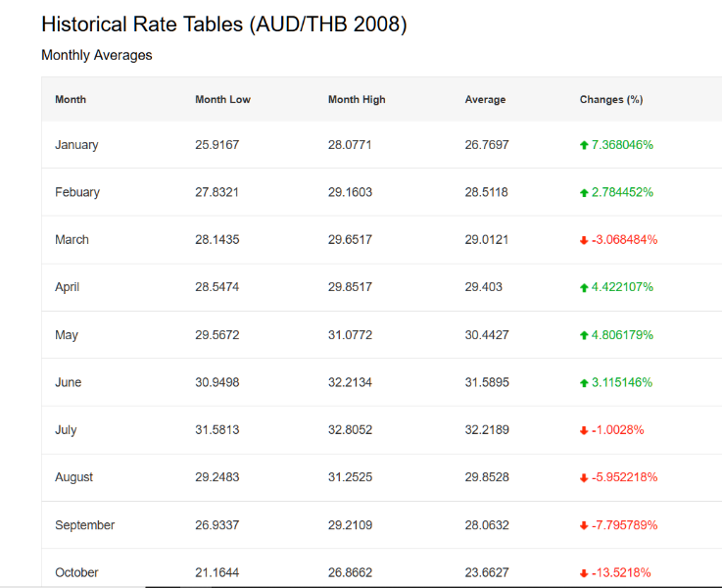This screenshot has height=588, width=722.
Task: Click the green up arrow for May
Action: tap(584, 336)
